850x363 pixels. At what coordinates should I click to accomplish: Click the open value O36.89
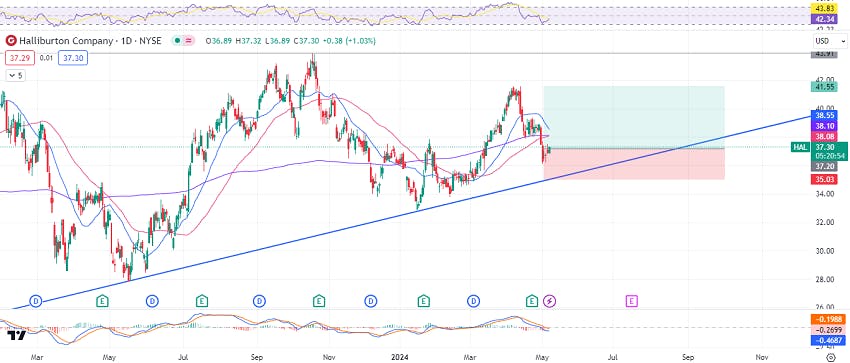click(219, 41)
